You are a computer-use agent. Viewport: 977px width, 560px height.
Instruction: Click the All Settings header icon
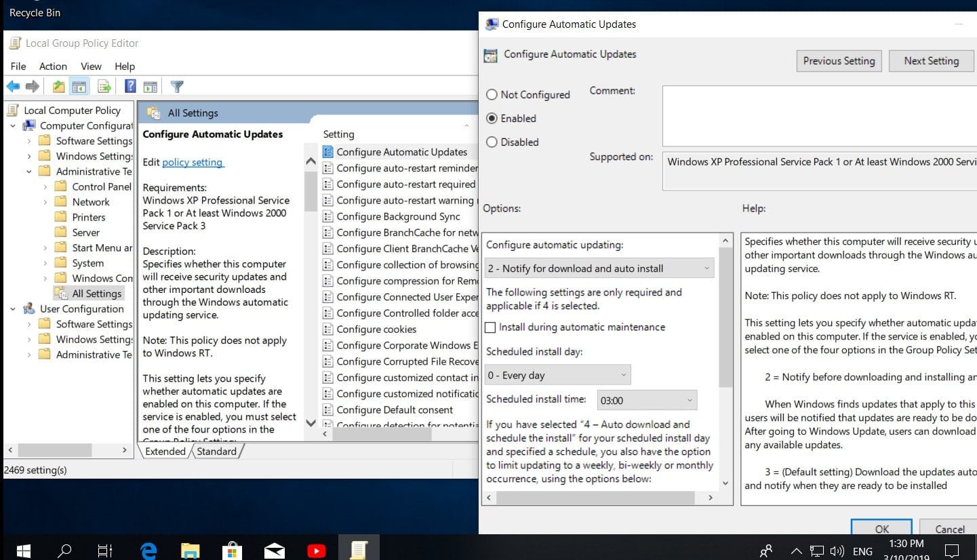tap(154, 113)
